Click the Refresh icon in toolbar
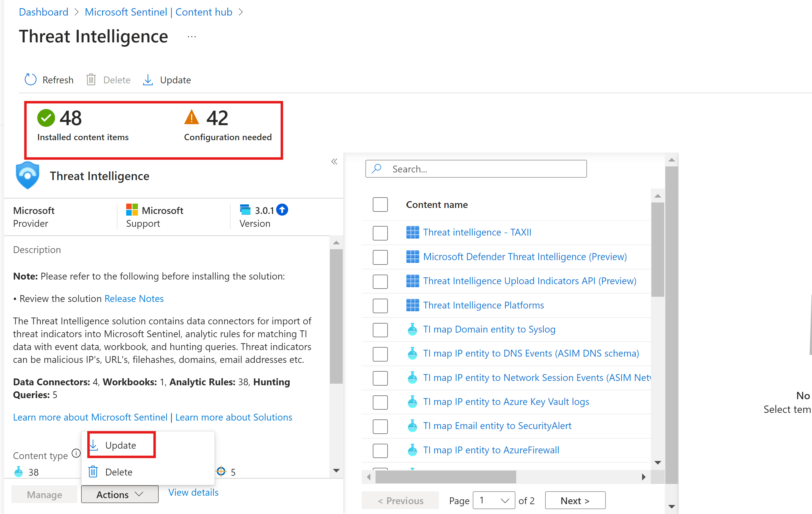Image resolution: width=812 pixels, height=514 pixels. [31, 80]
